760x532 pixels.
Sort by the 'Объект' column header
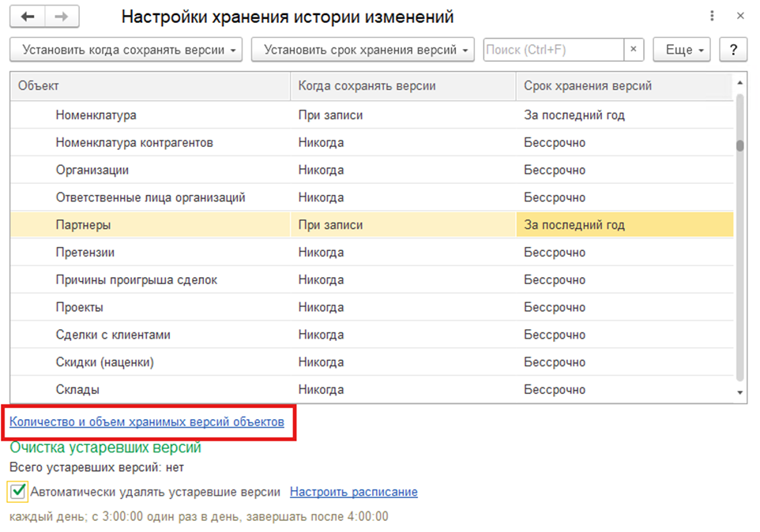click(150, 86)
